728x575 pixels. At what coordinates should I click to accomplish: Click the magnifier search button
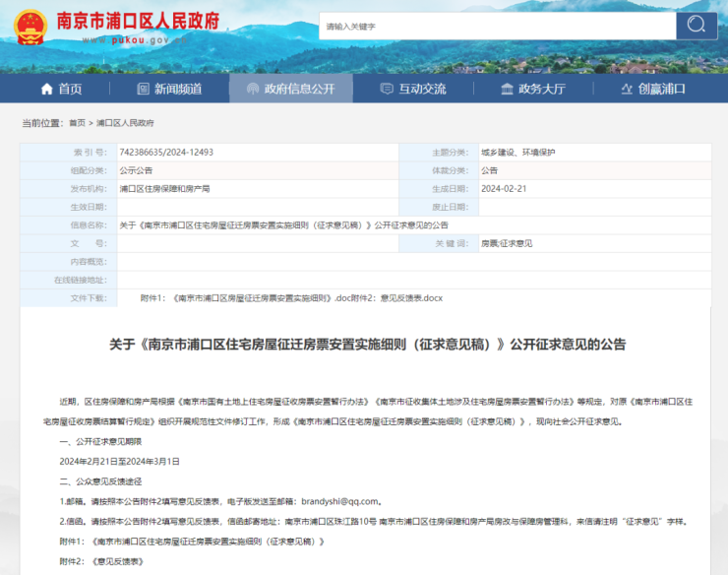(x=695, y=26)
